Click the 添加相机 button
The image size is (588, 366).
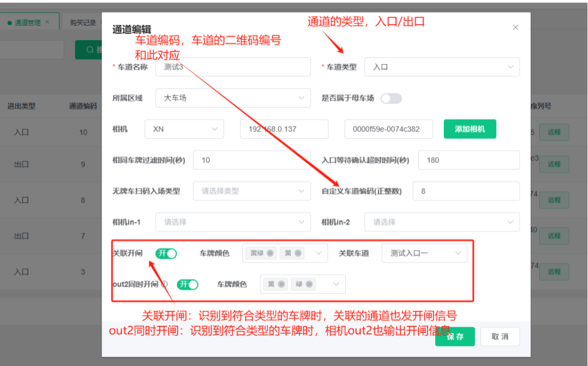(x=469, y=129)
